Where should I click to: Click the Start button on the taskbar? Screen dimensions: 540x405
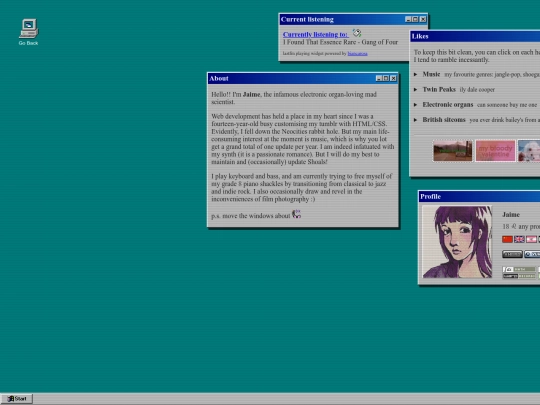coord(17,399)
